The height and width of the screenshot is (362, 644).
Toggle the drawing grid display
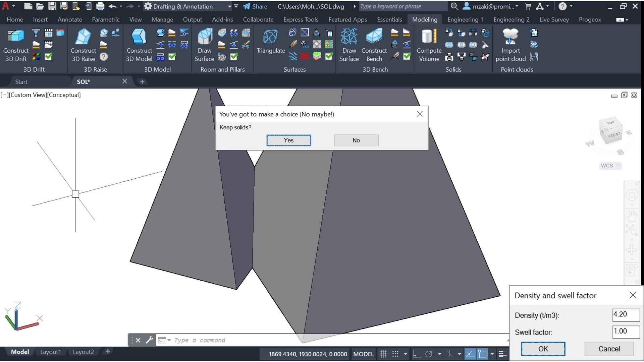pyautogui.click(x=383, y=354)
